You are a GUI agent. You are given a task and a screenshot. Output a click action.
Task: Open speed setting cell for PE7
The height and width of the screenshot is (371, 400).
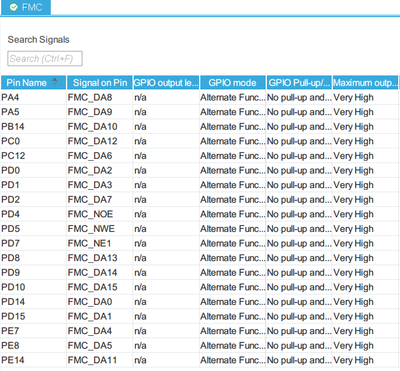point(365,331)
